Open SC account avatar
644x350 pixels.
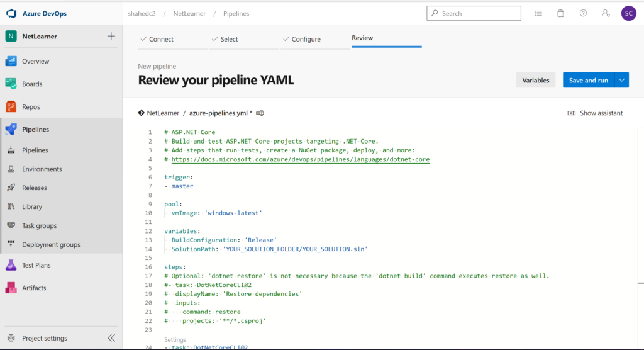pyautogui.click(x=628, y=14)
